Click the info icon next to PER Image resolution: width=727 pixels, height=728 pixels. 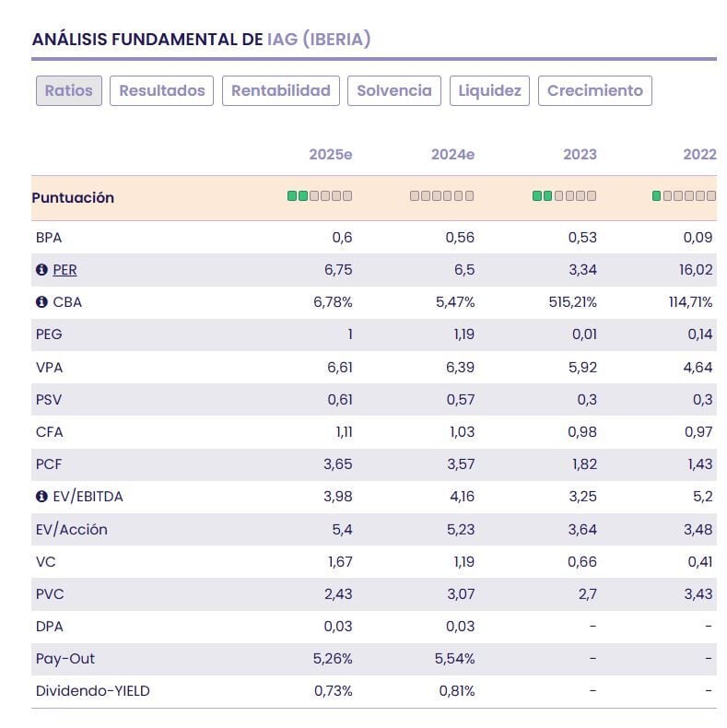(x=41, y=270)
